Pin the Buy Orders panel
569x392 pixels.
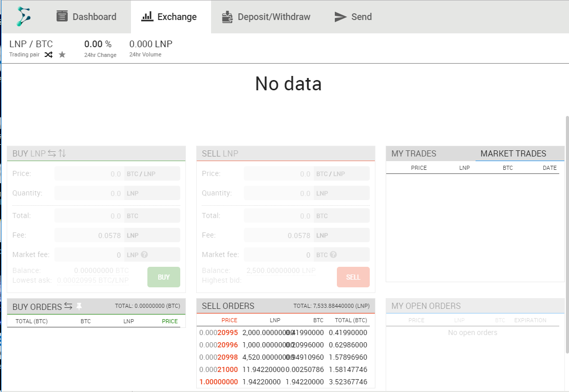point(79,306)
